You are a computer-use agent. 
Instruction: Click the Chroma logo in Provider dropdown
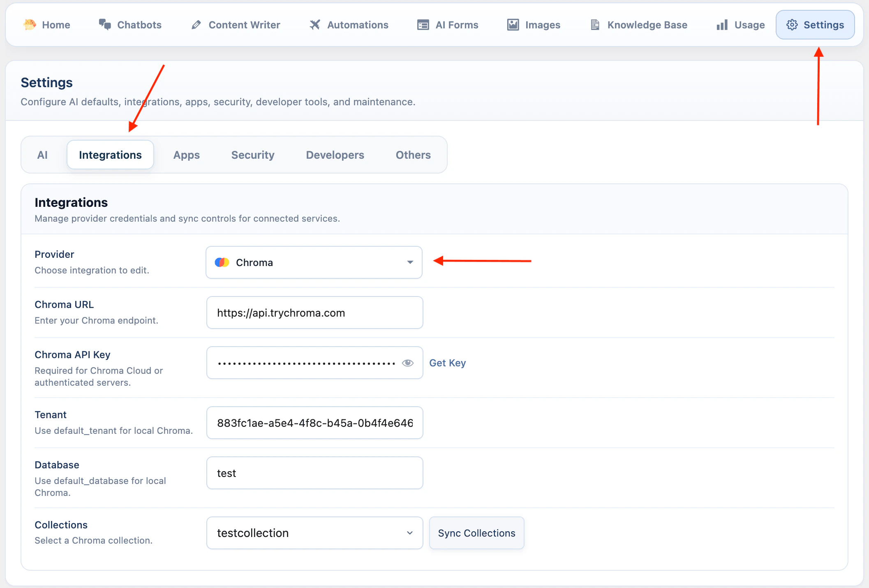(222, 262)
